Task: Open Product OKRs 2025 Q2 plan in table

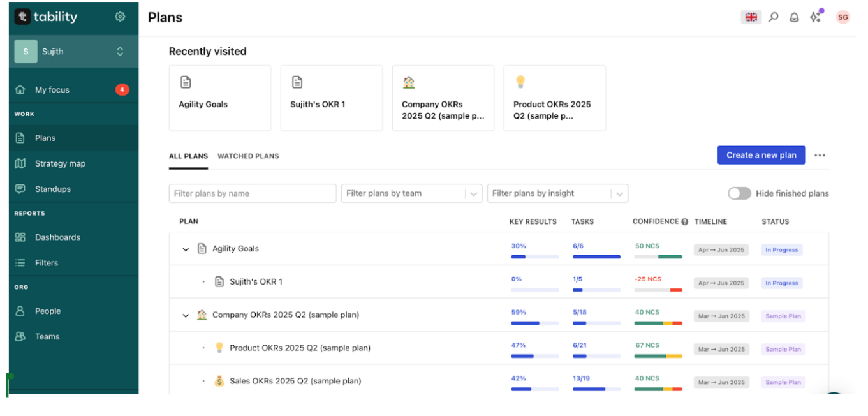Action: point(300,348)
